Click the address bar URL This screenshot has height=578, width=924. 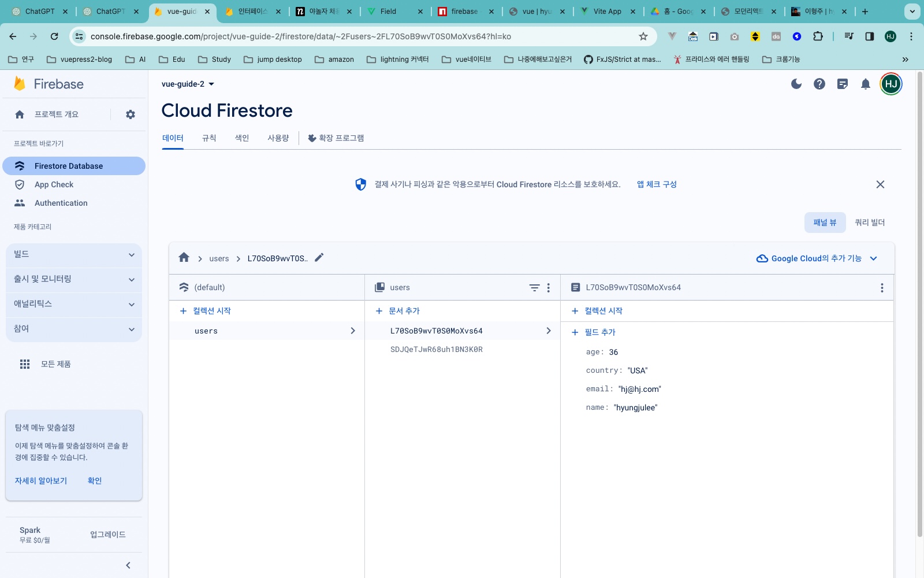coord(300,36)
